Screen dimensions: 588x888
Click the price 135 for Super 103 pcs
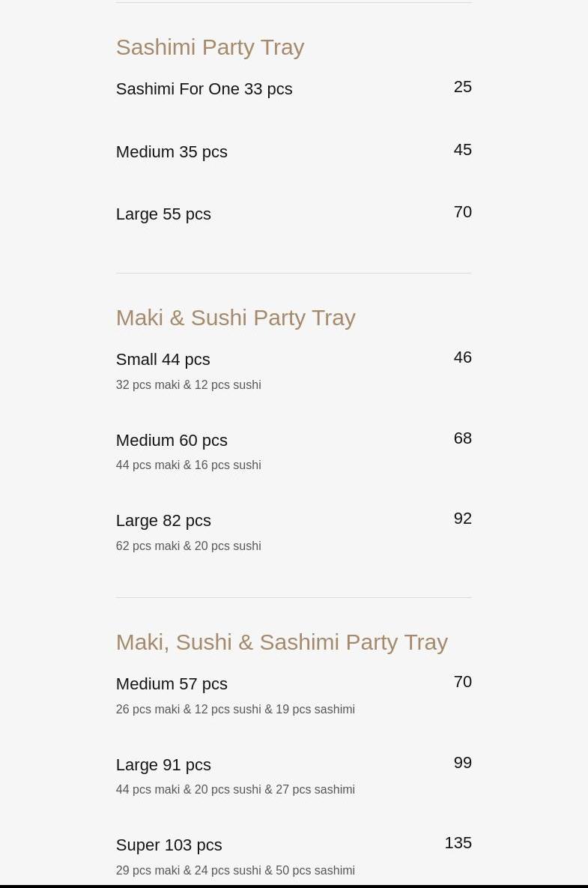pyautogui.click(x=458, y=843)
